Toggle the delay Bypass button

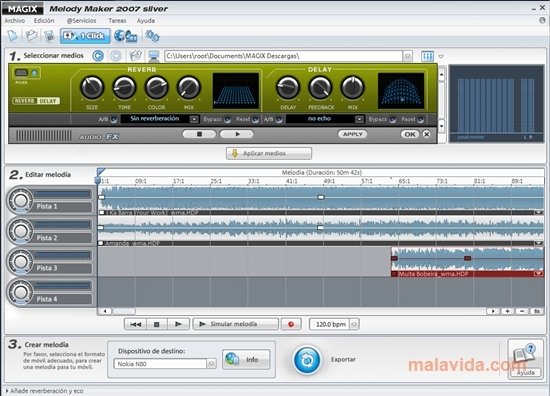393,120
